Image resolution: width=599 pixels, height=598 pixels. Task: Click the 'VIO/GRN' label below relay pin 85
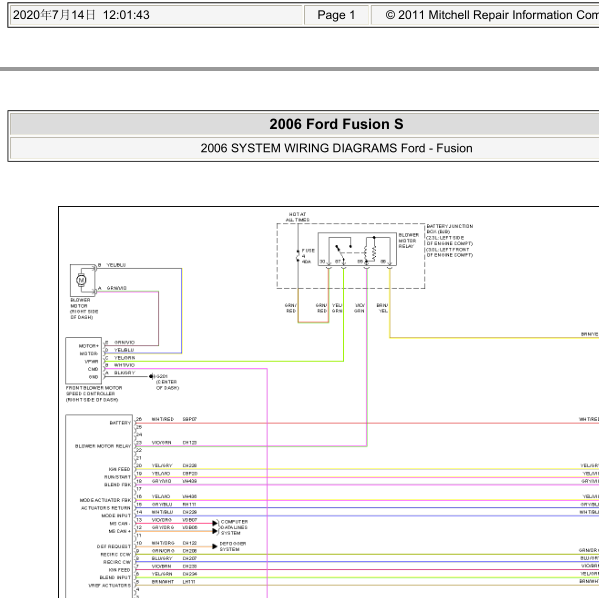coord(359,308)
